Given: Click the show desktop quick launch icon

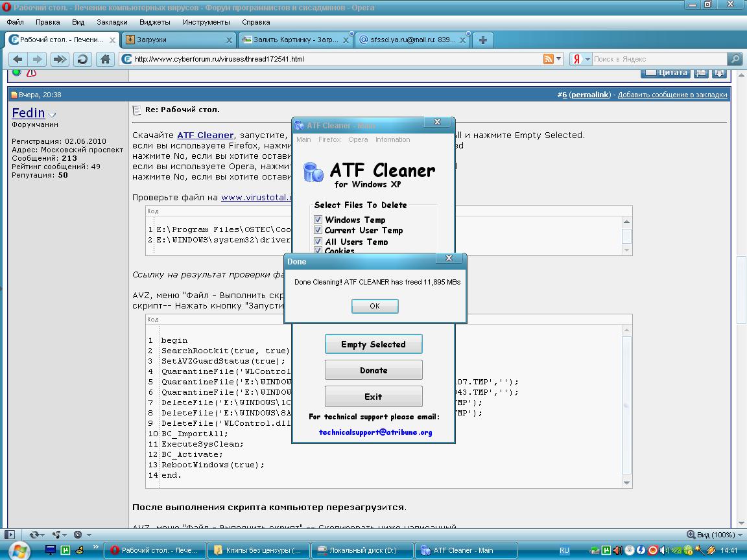Looking at the screenshot, I should (x=51, y=550).
